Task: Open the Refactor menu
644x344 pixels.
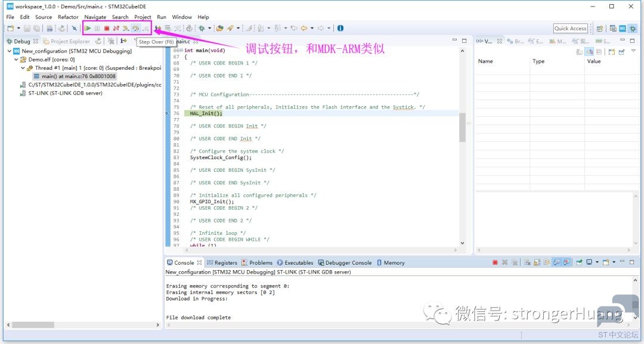Action: coord(68,17)
